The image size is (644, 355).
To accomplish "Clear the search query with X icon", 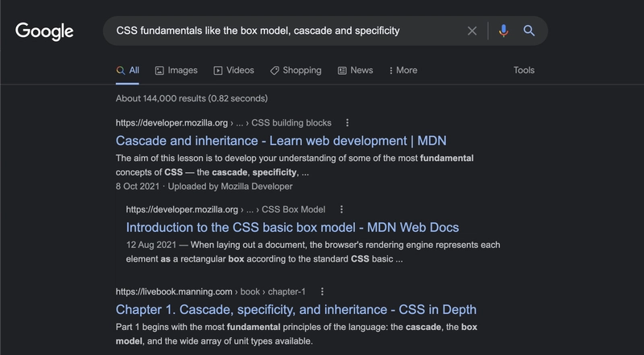I will click(x=472, y=31).
